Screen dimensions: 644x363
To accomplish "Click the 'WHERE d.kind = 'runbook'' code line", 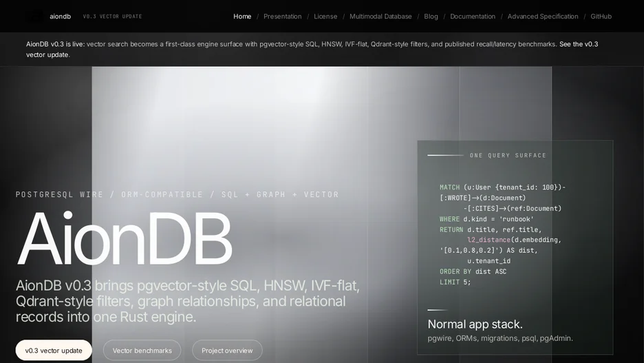I will pos(486,219).
